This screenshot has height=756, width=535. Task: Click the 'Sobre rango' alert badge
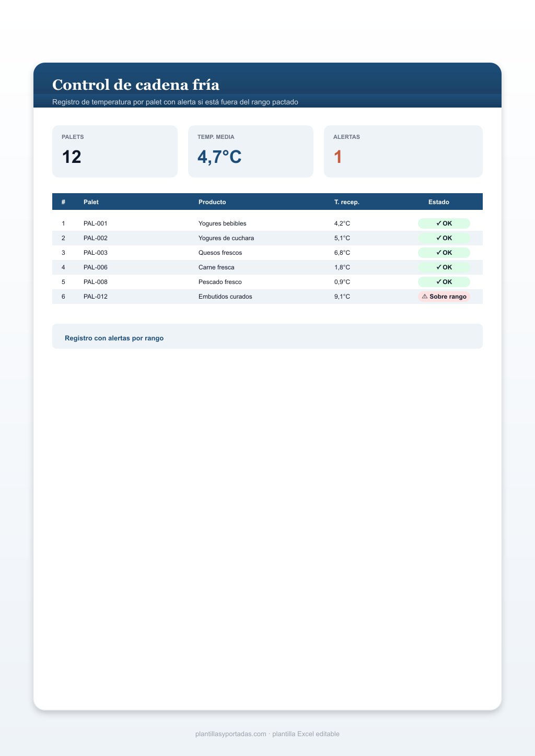(x=444, y=297)
